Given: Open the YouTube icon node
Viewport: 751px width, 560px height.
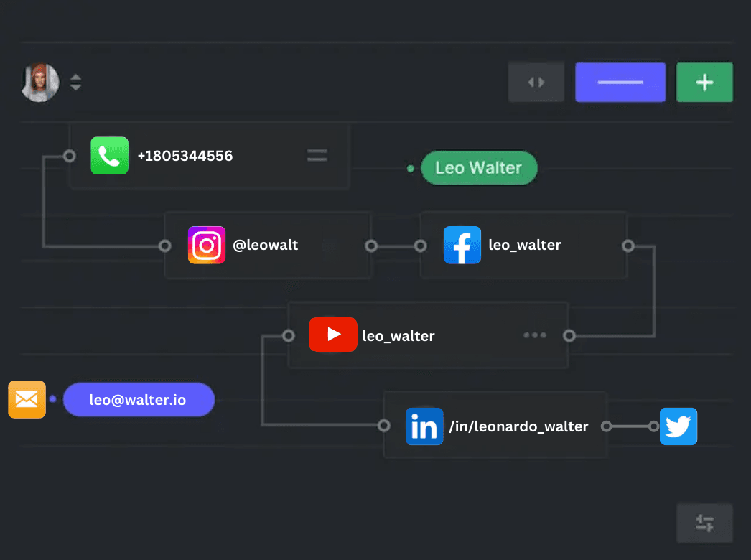Looking at the screenshot, I should click(332, 335).
